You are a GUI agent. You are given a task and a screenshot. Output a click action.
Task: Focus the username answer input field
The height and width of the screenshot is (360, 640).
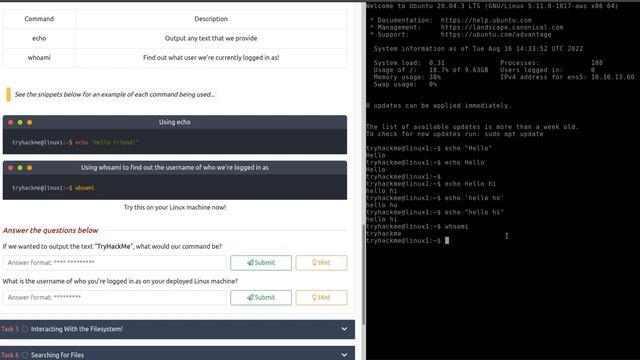115,297
